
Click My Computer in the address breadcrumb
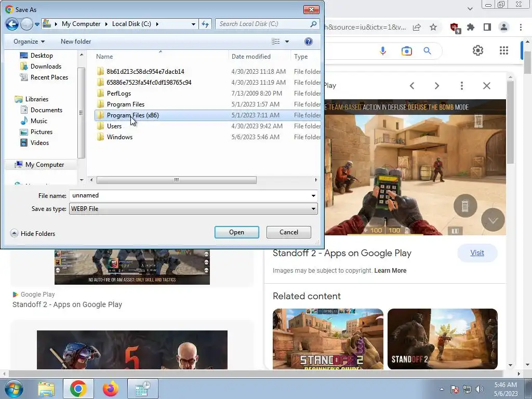[x=81, y=24]
